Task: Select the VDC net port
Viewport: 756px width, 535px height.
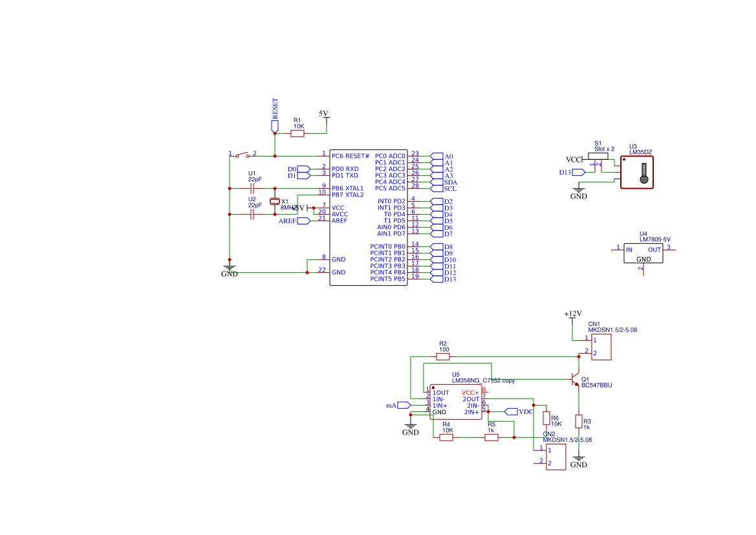Action: point(519,412)
